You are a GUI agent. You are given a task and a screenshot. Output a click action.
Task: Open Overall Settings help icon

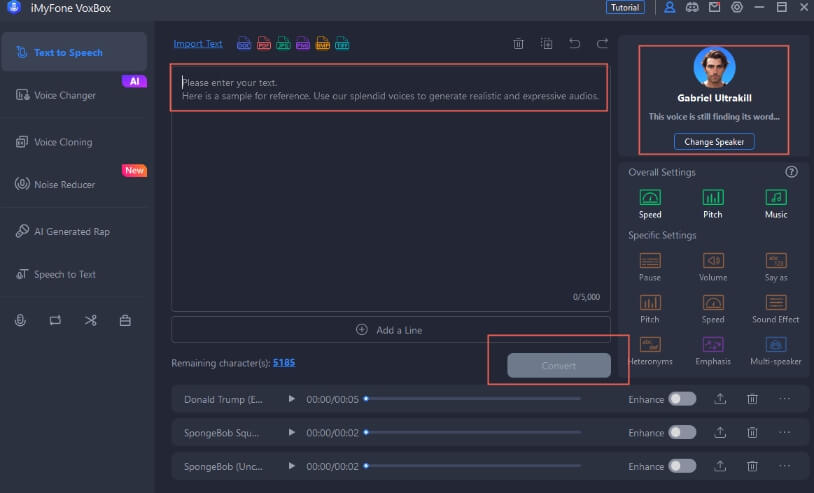(791, 172)
